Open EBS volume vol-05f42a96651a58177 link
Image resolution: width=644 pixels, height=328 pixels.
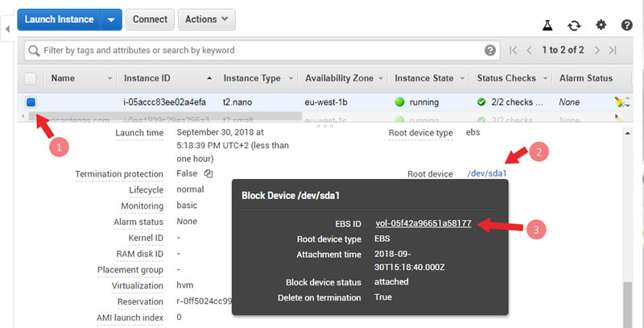423,223
